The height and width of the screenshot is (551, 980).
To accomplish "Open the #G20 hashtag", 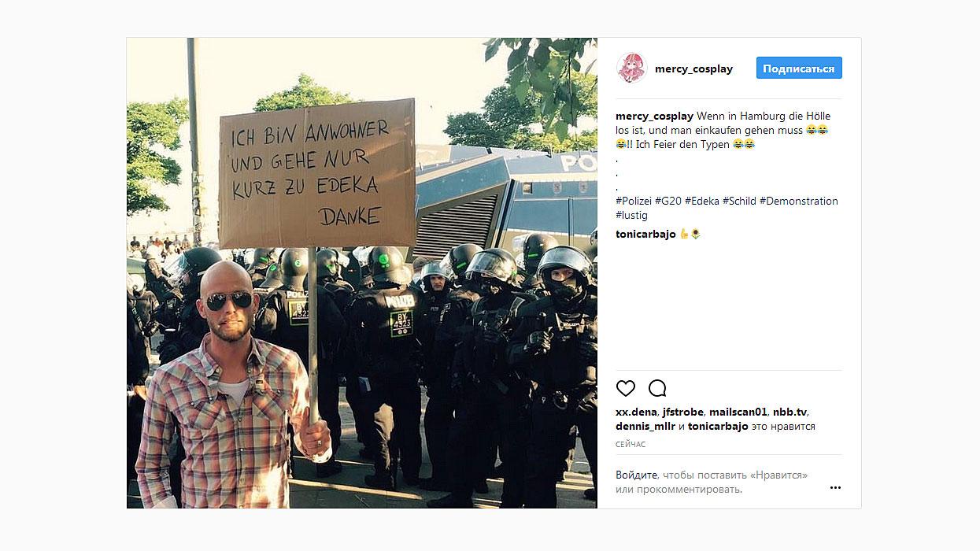I will 668,201.
